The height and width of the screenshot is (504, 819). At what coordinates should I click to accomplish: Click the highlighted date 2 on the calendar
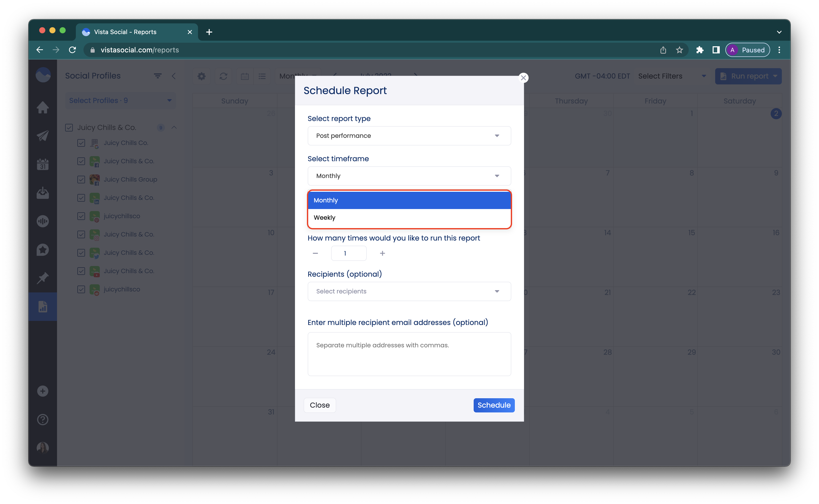coord(776,114)
